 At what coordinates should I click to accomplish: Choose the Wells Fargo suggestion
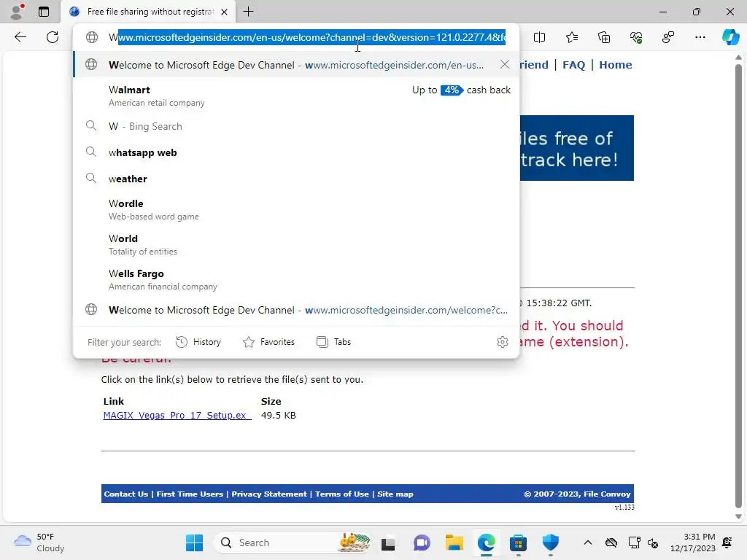click(296, 279)
